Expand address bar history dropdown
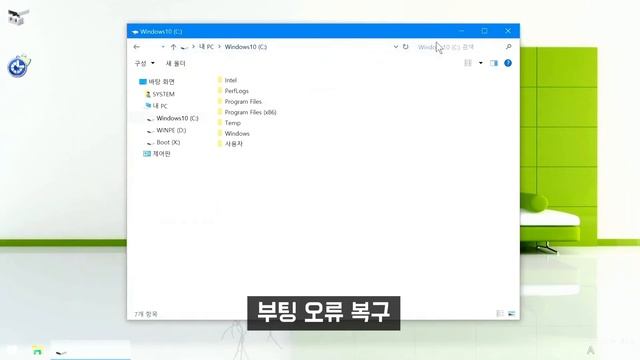 pos(396,47)
